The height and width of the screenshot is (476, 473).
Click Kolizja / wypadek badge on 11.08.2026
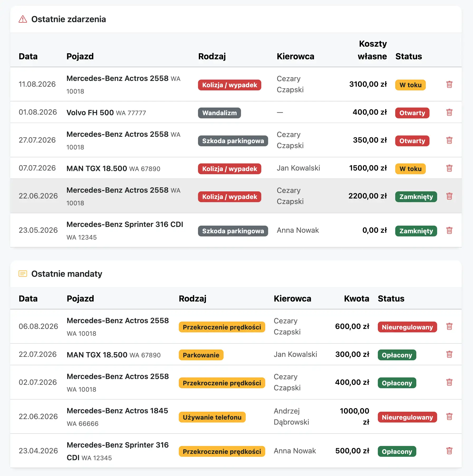(x=229, y=85)
